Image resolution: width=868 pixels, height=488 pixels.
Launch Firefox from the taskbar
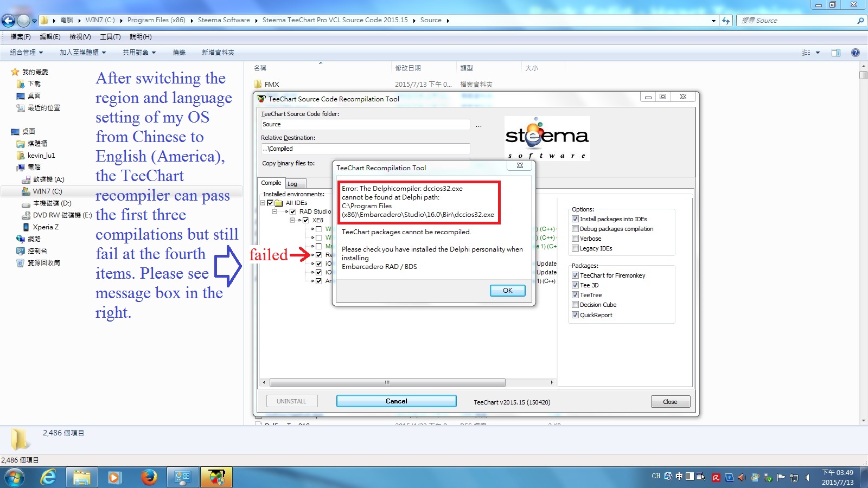(x=149, y=477)
